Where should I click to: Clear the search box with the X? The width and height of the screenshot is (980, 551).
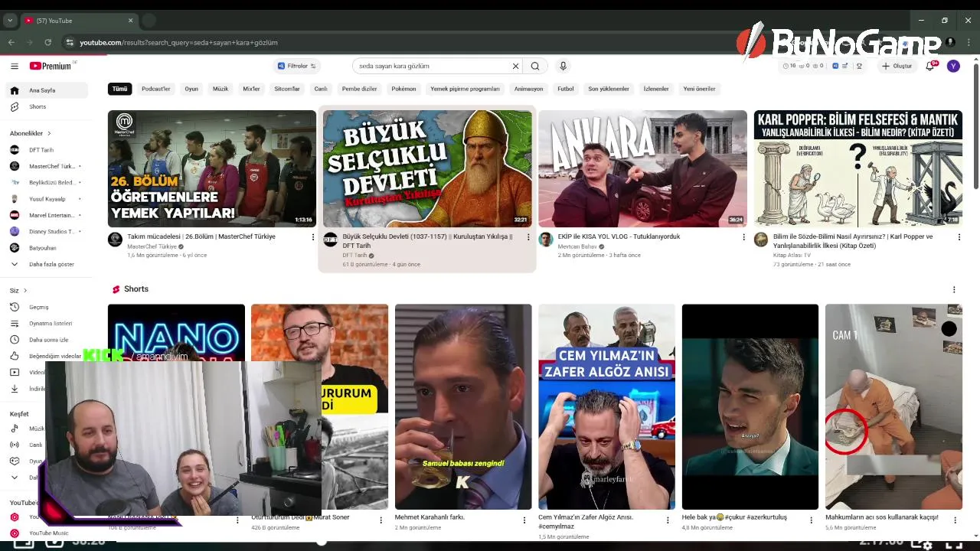tap(515, 66)
